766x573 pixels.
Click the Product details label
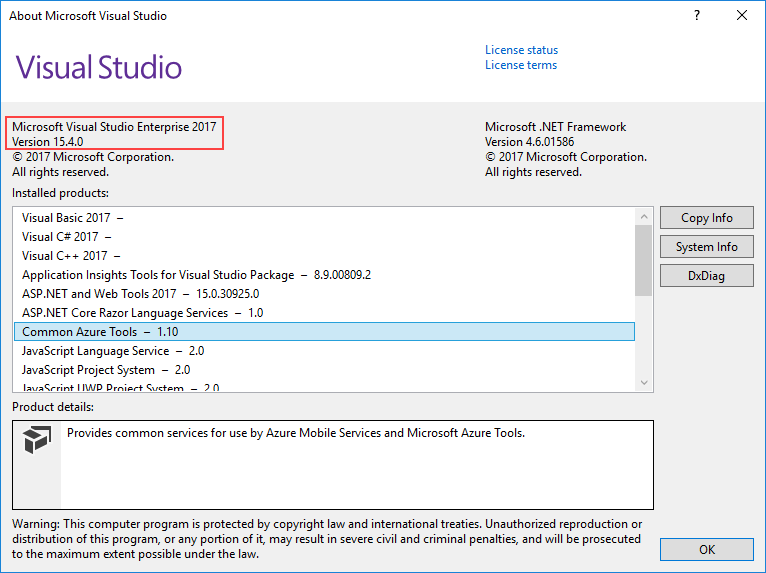(x=53, y=407)
